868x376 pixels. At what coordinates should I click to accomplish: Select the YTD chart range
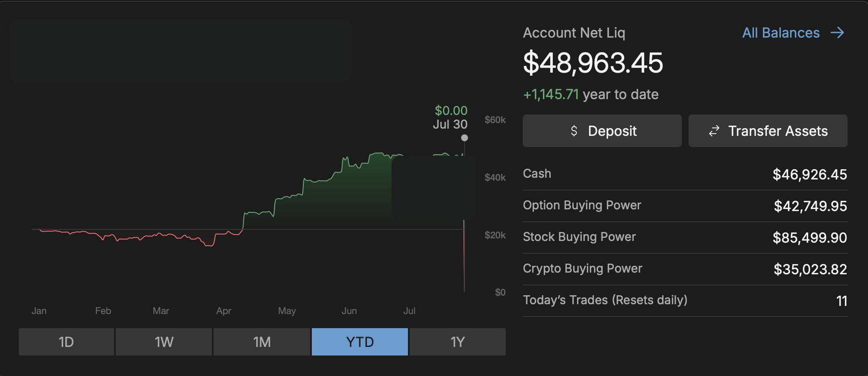coord(360,342)
